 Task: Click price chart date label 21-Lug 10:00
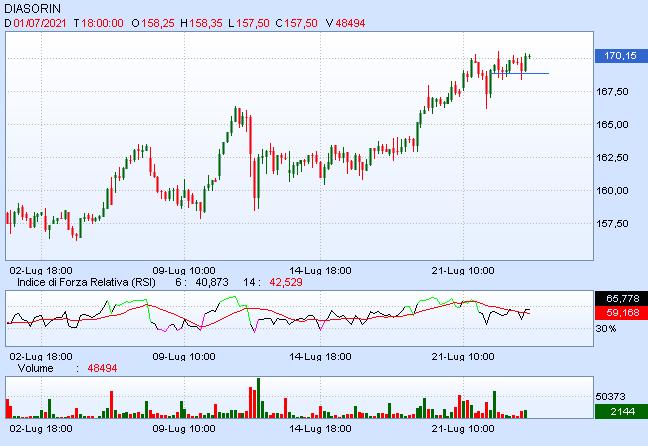[463, 271]
